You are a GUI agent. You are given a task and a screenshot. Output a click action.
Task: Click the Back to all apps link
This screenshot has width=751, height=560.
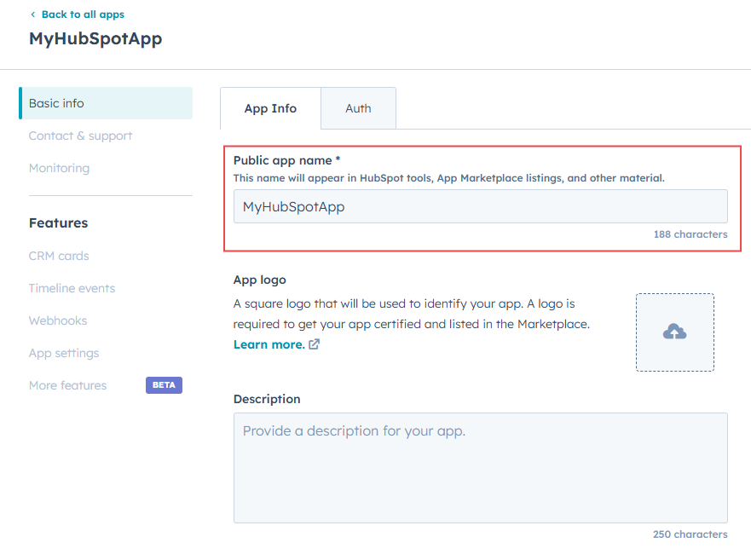83,14
